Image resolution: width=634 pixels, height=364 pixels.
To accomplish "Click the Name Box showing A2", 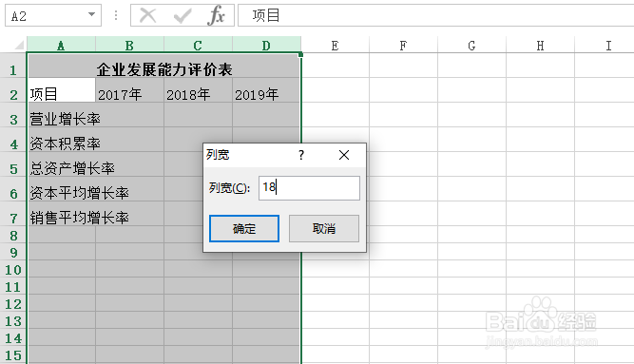I will click(x=53, y=16).
